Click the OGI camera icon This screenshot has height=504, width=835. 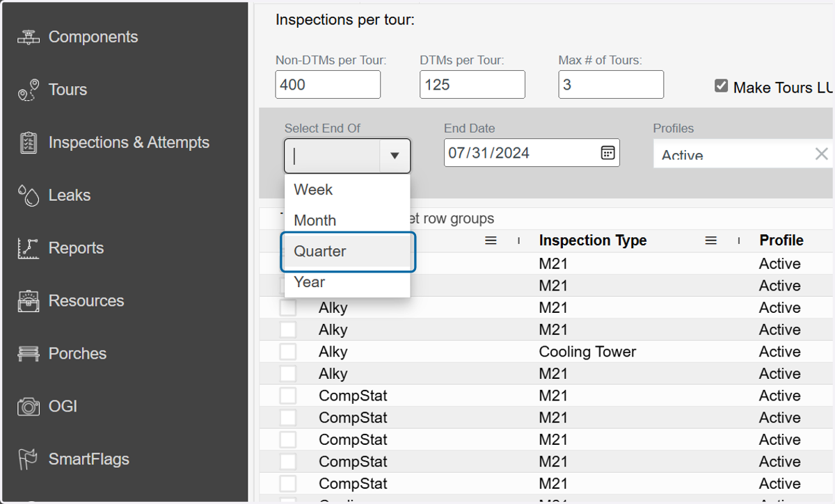28,407
